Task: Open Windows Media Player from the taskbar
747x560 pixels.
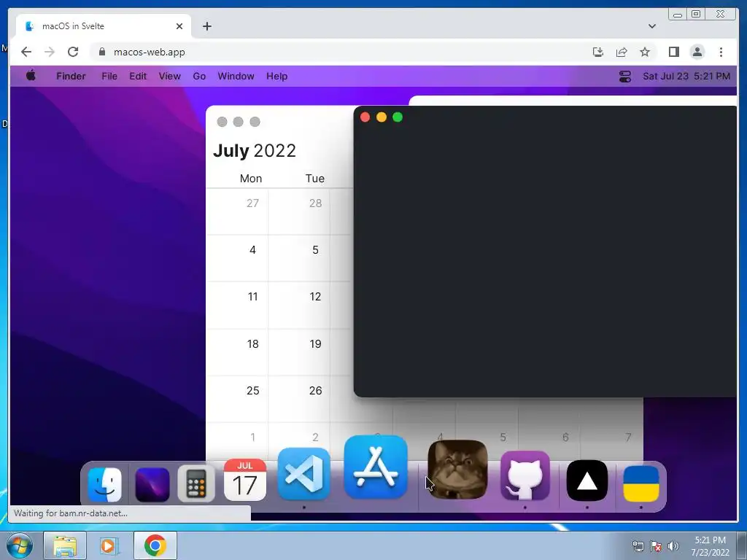Action: click(109, 545)
